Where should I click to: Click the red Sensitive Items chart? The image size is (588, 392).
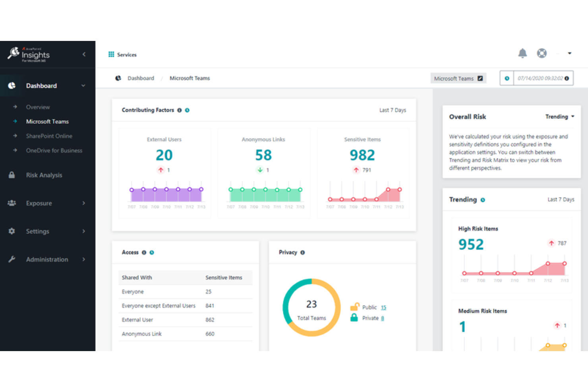tap(365, 195)
